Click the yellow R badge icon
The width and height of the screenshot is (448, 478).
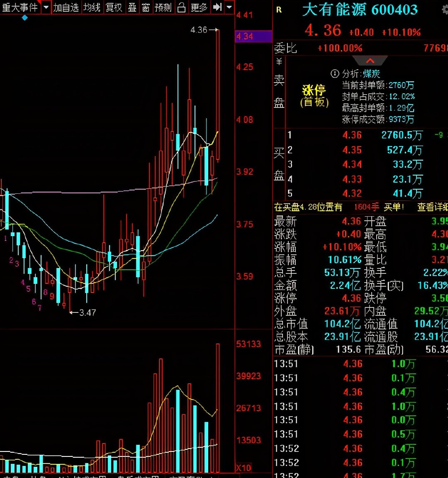click(x=279, y=10)
